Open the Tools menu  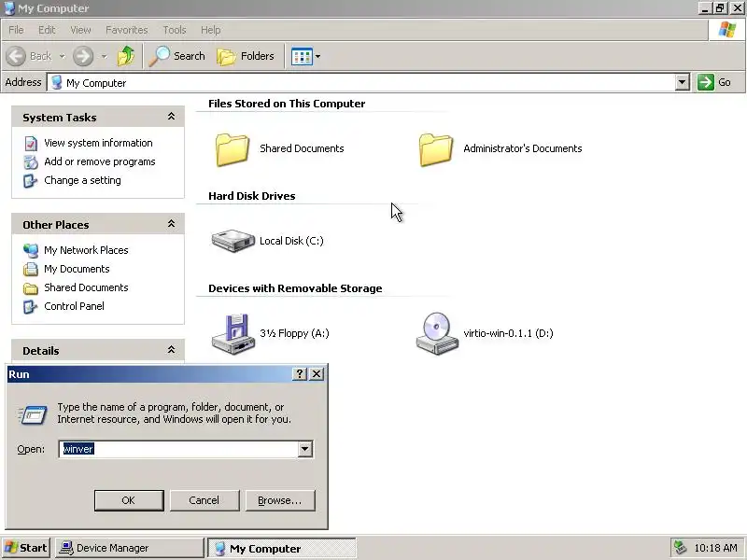click(175, 30)
